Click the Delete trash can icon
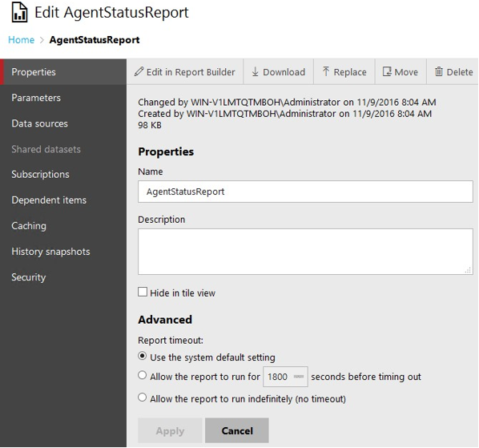This screenshot has height=448, width=479. (x=439, y=71)
